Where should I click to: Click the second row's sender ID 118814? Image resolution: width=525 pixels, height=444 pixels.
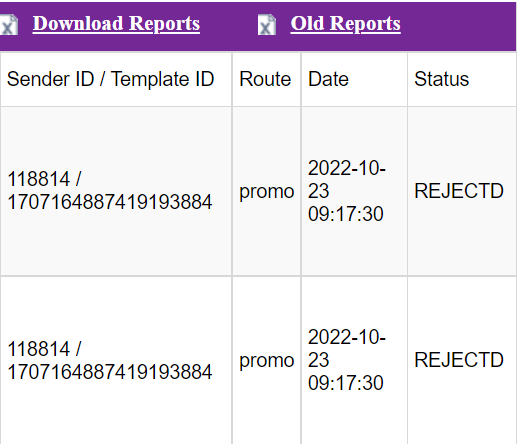[x=39, y=349]
